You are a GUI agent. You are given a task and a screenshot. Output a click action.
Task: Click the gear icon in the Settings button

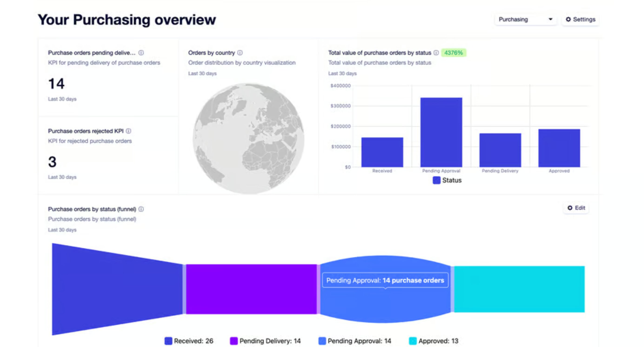coord(568,20)
